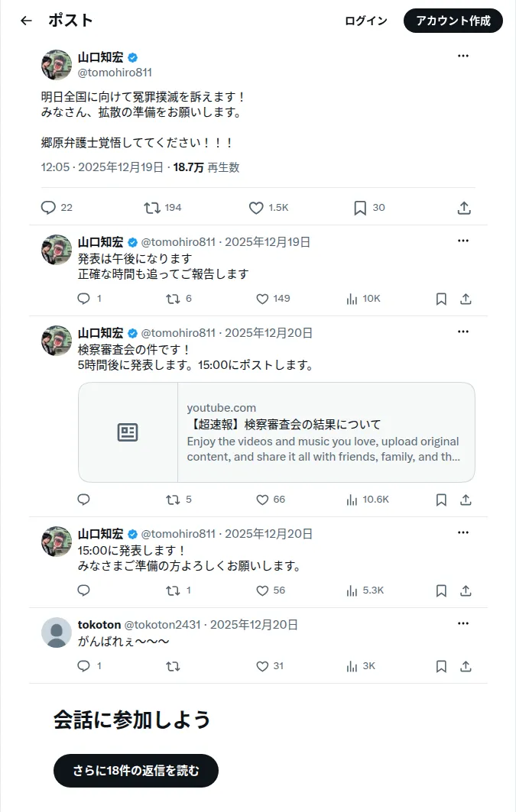Open reply icon showing 22 on main post
Viewport: 516px width, 812px height.
click(x=48, y=208)
